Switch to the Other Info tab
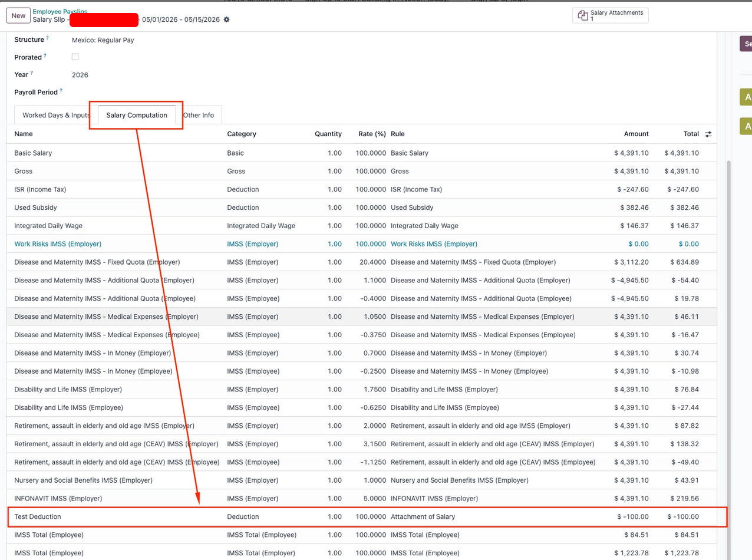 point(199,116)
